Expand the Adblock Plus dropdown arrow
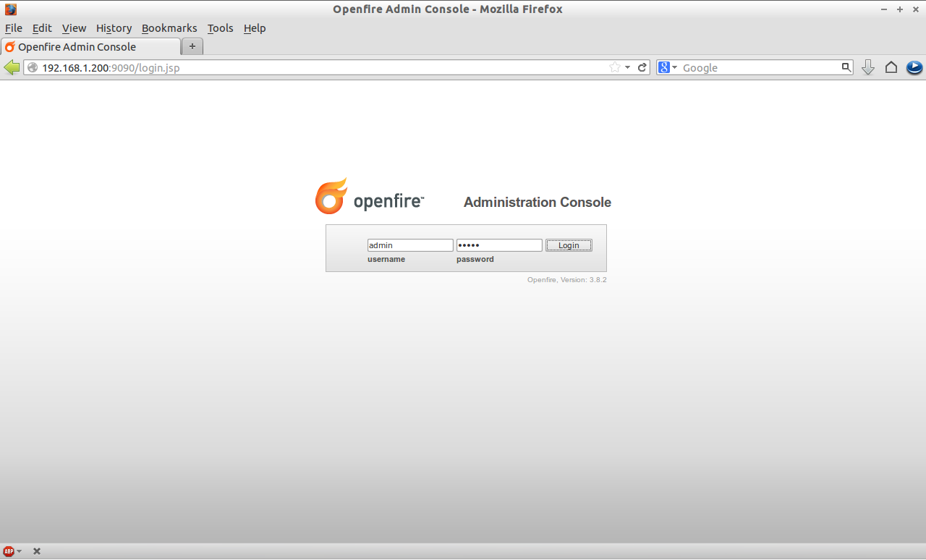This screenshot has height=560, width=926. 20,551
